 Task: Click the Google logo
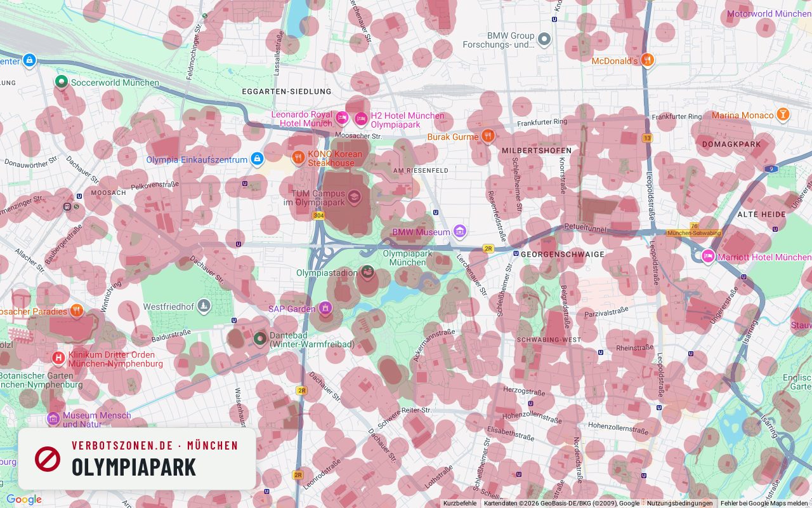[23, 500]
